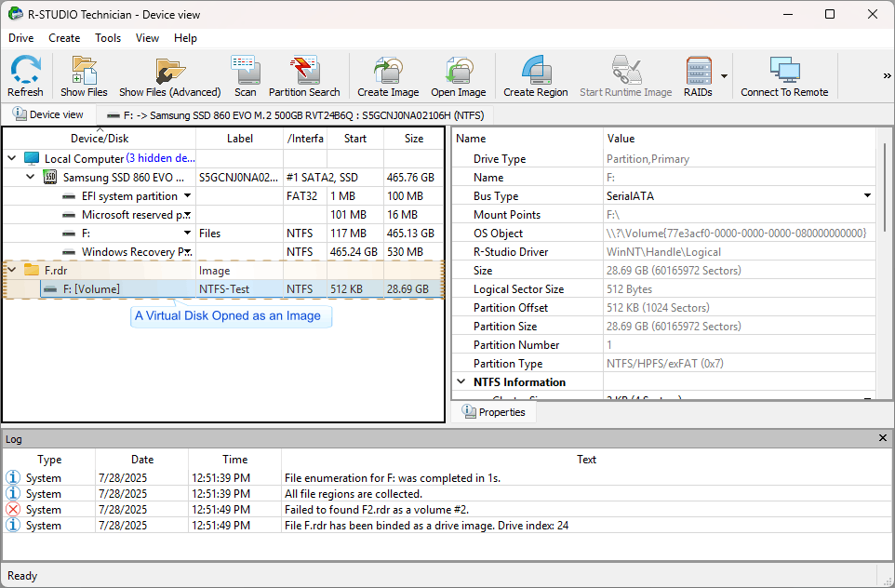
Task: Sort by the Start column header
Action: click(355, 138)
